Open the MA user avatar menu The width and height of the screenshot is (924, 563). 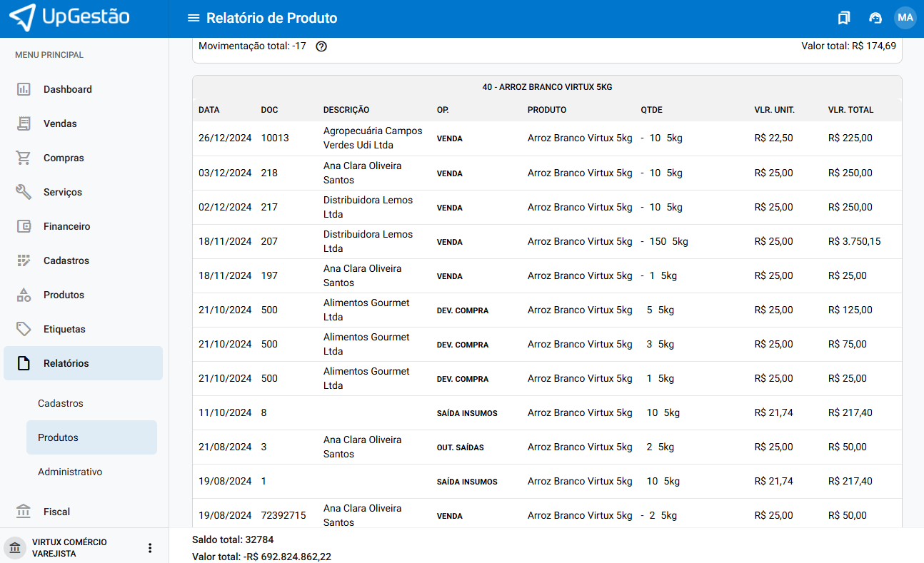(x=905, y=18)
